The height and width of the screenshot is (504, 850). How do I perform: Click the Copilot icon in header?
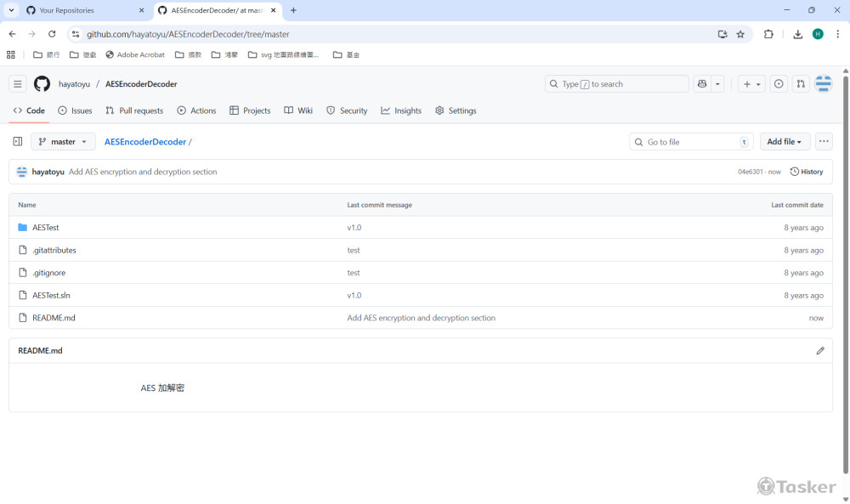pos(702,84)
